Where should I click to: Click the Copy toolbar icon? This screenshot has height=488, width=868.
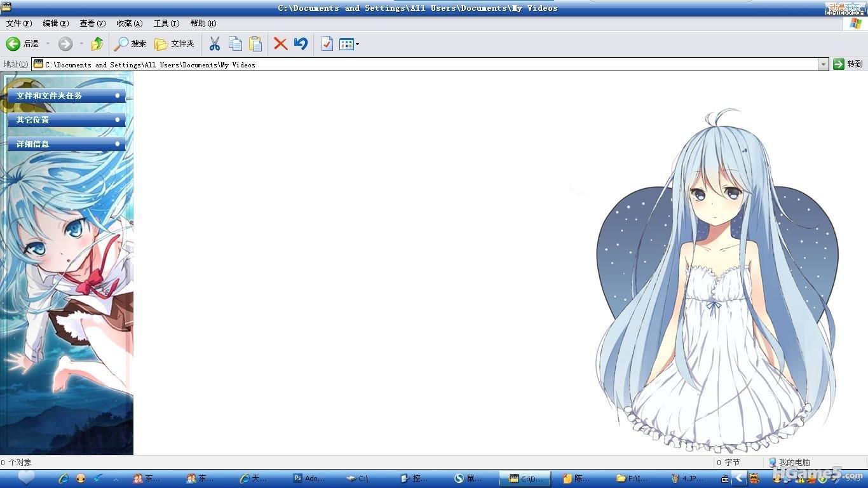tap(235, 44)
